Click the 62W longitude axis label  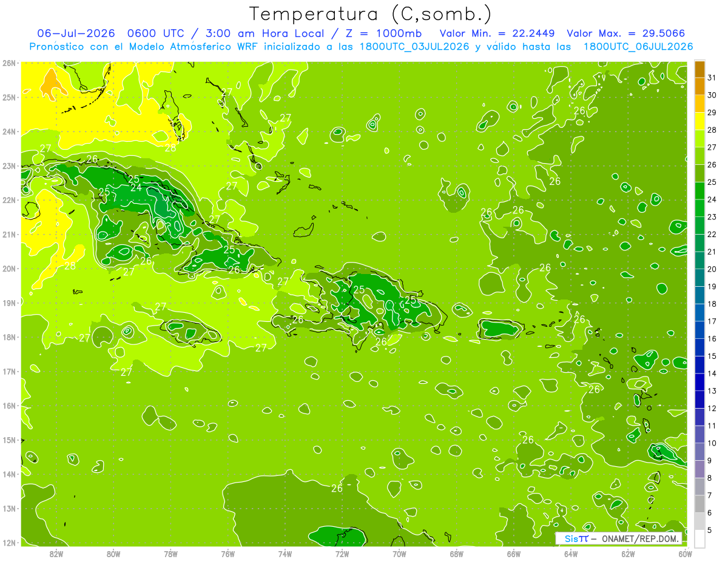(628, 554)
